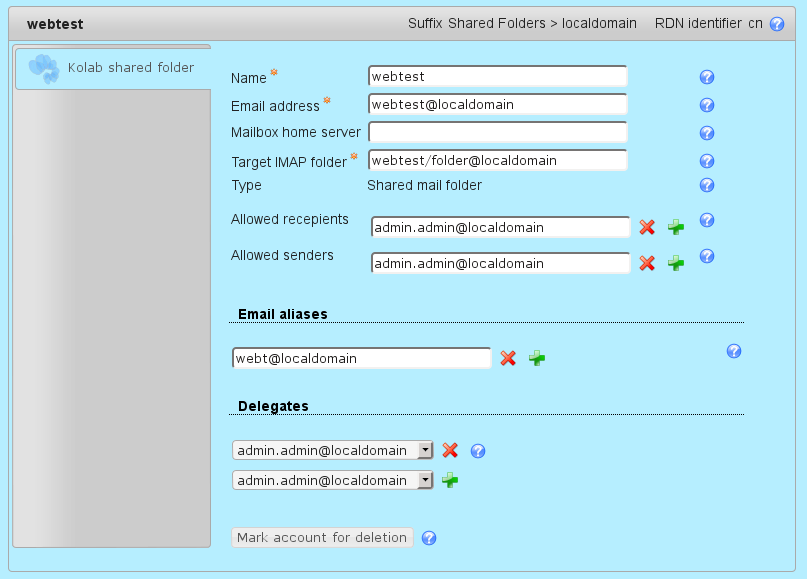Click help icon beside Email address field
The image size is (807, 579).
pyautogui.click(x=707, y=105)
